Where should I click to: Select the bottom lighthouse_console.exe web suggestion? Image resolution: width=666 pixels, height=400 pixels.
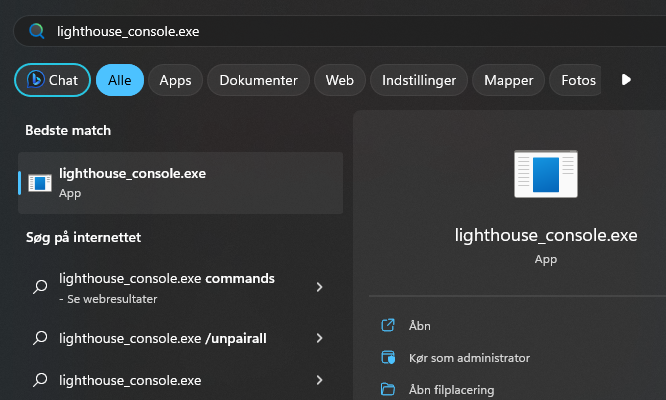pyautogui.click(x=130, y=380)
